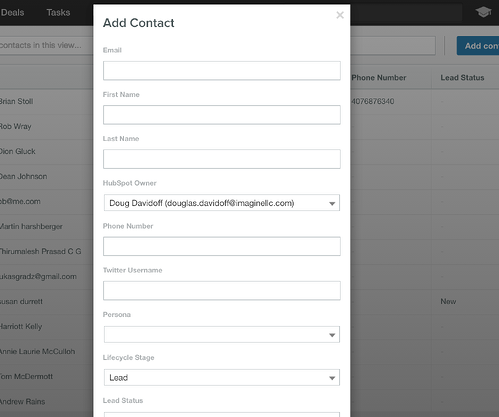
Task: Click the Add contact button
Action: tap(478, 46)
